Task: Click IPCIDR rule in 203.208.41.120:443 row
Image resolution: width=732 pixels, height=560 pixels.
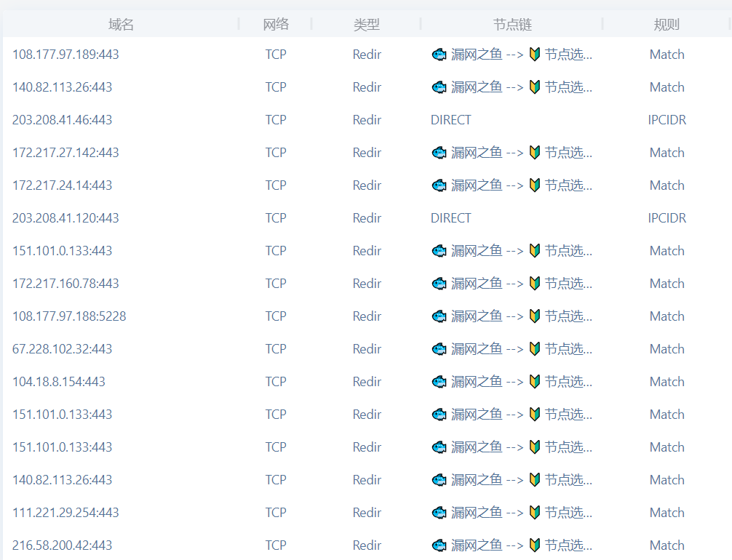Action: (x=667, y=218)
